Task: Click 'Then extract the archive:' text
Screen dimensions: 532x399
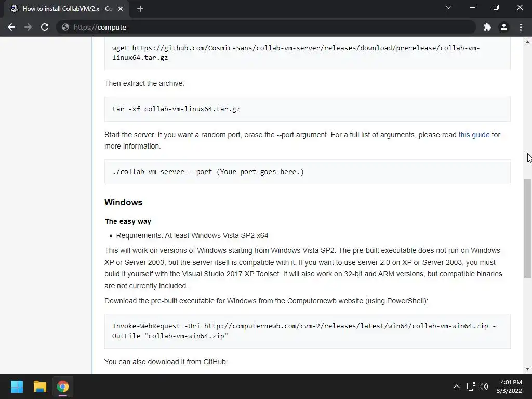Action: 144,83
